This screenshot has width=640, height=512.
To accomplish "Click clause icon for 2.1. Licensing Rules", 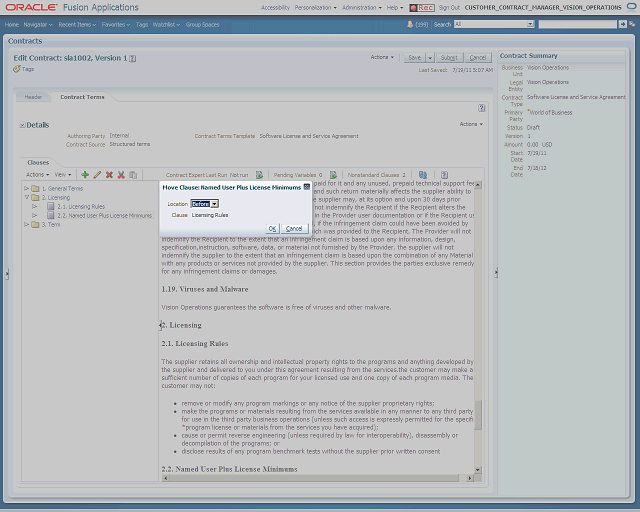I will coord(51,206).
